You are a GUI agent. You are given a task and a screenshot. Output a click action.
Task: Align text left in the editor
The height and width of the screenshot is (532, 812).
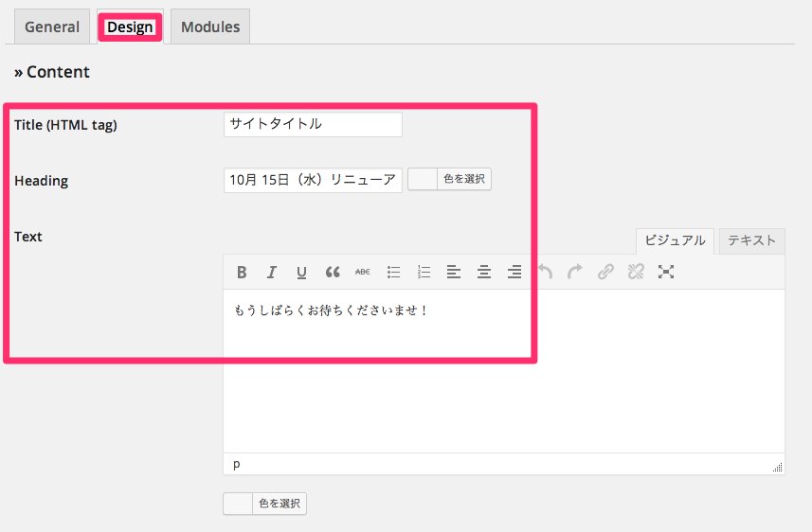tap(454, 273)
